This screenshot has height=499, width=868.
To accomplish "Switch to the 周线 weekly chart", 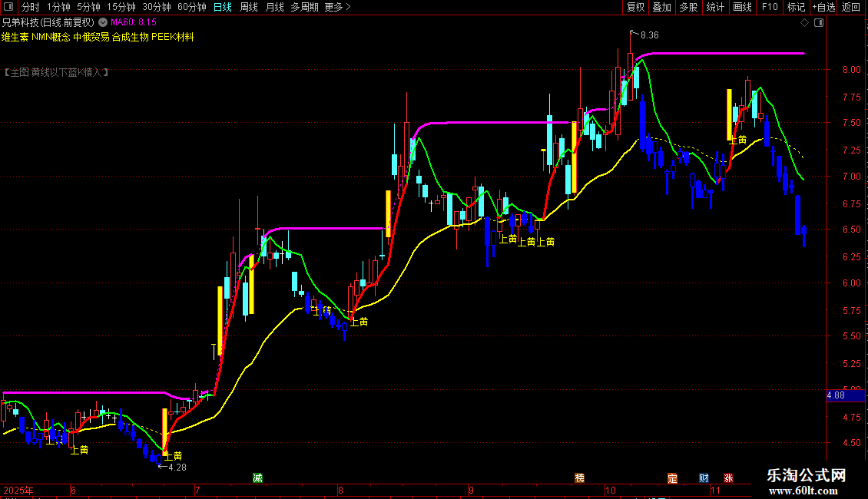I will tap(249, 7).
